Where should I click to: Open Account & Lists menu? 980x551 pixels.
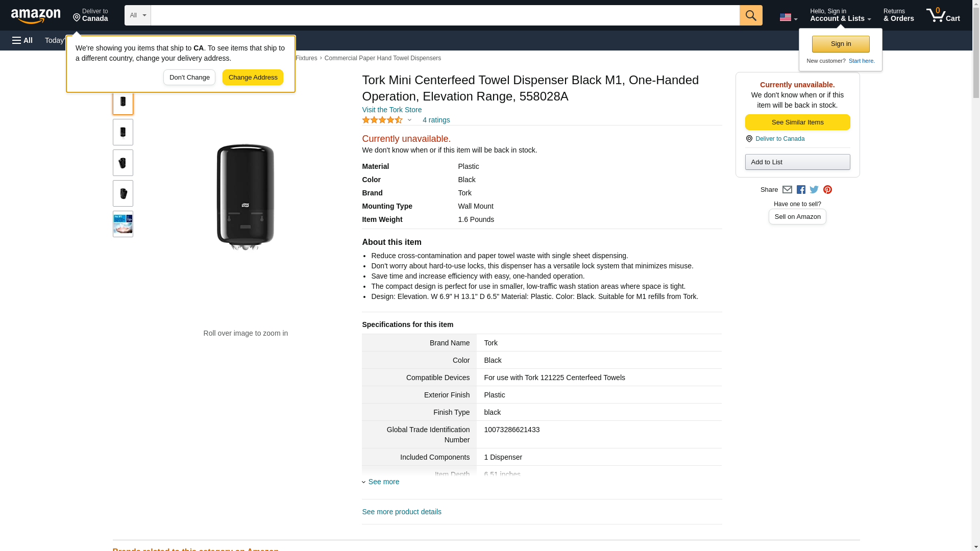pyautogui.click(x=840, y=15)
